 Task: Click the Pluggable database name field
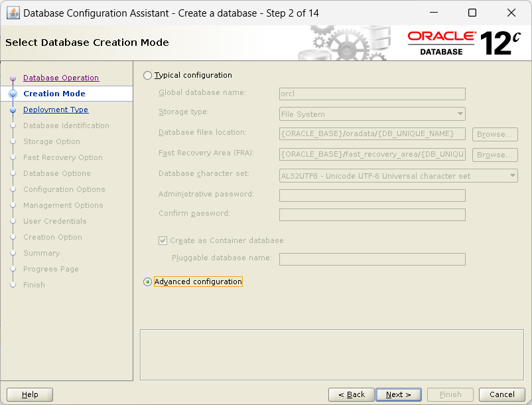[372, 260]
